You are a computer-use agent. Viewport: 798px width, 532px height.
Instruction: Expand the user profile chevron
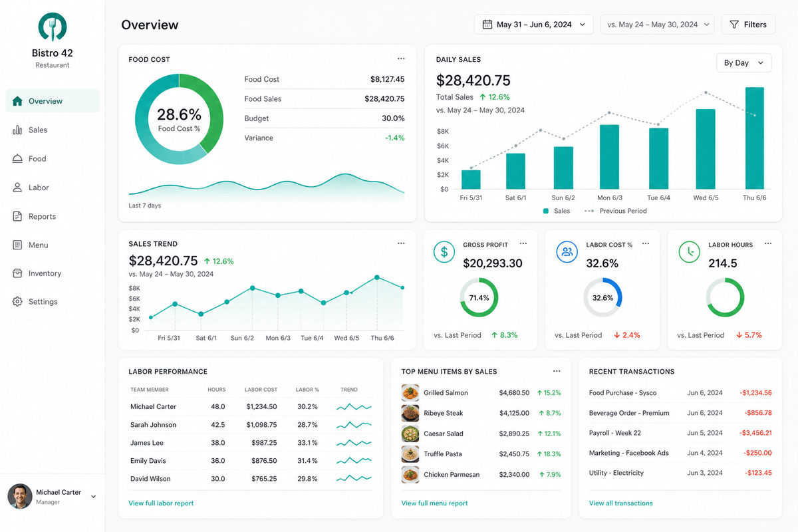(93, 496)
